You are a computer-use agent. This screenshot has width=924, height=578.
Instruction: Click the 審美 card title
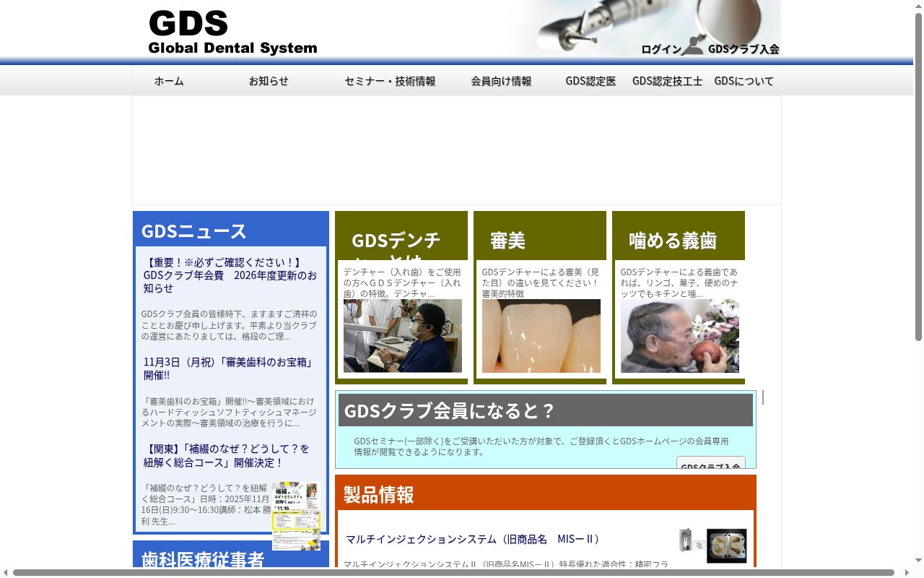tap(507, 241)
